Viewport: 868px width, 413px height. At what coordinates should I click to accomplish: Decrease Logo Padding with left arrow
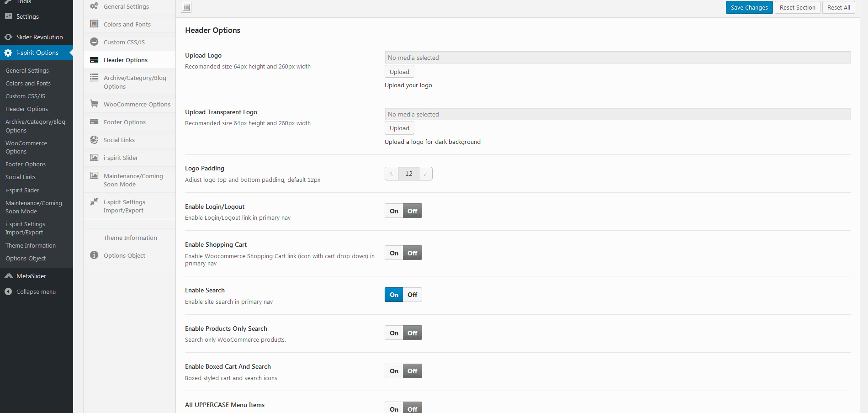pyautogui.click(x=392, y=174)
